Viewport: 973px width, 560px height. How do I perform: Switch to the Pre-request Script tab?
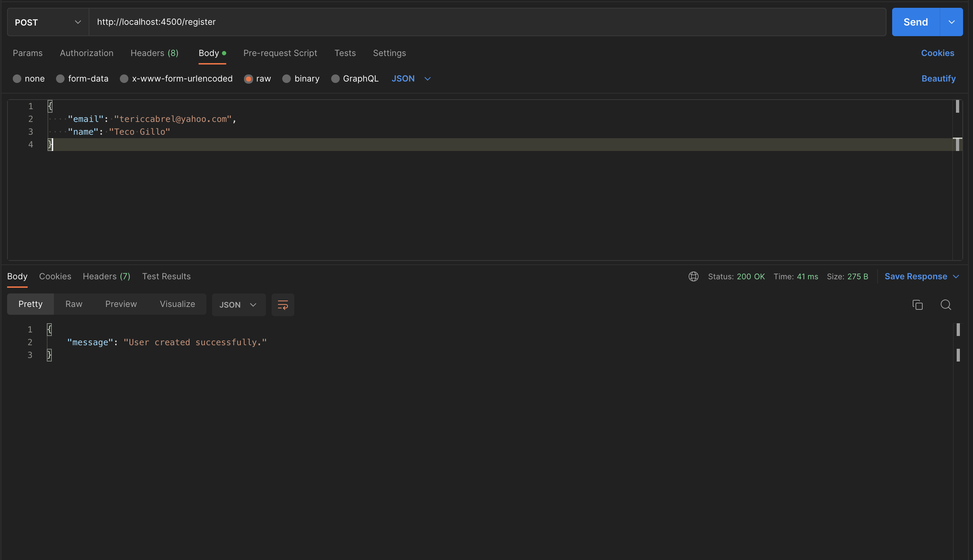280,53
